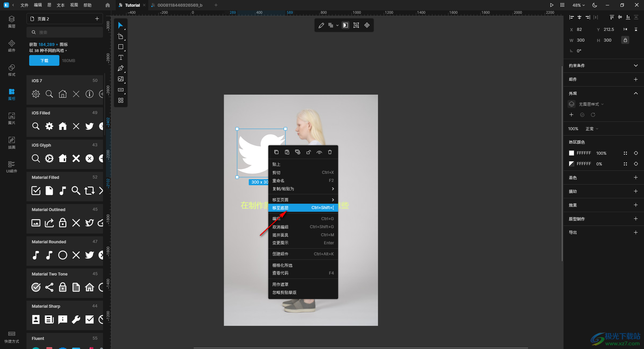Toggle the lock icon in context menu

[309, 152]
